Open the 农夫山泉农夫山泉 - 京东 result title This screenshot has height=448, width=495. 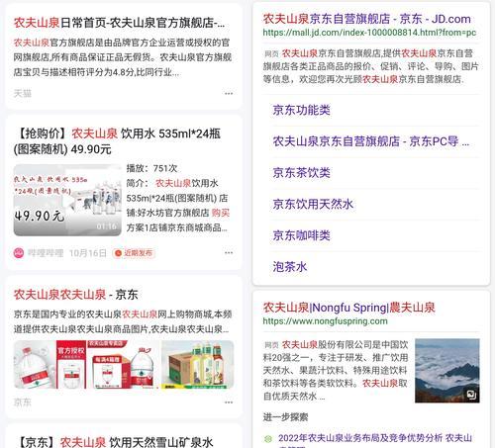[75, 295]
